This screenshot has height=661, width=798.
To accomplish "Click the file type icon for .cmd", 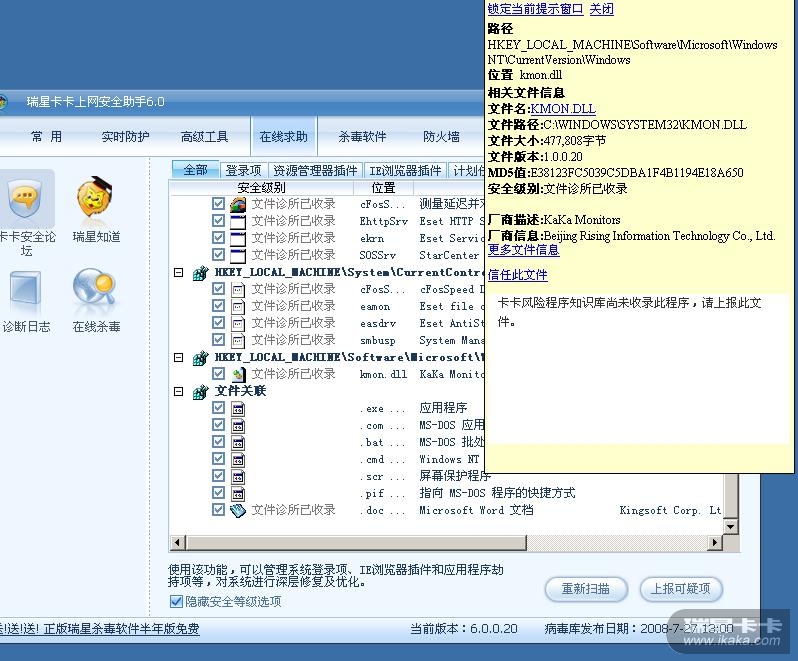I will pyautogui.click(x=238, y=460).
